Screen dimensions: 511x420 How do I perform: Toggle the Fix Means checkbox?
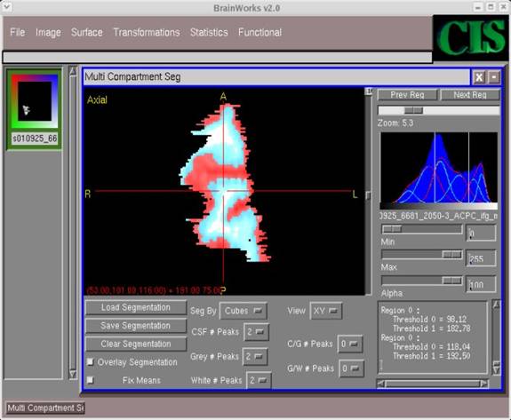click(x=91, y=380)
